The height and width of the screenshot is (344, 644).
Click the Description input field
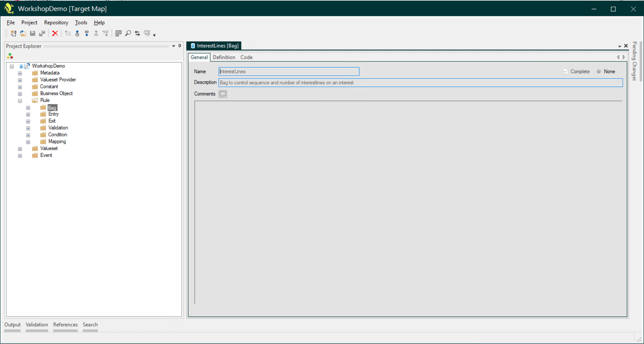[420, 83]
